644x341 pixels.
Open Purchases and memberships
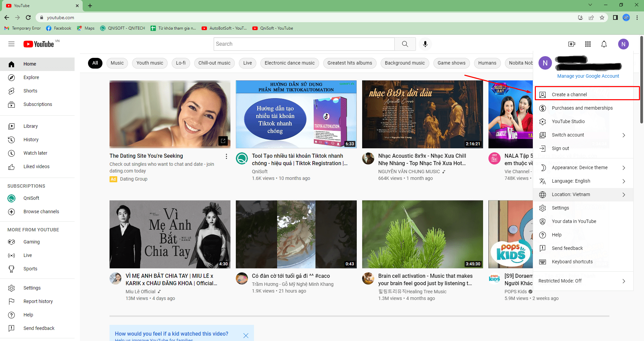(583, 108)
